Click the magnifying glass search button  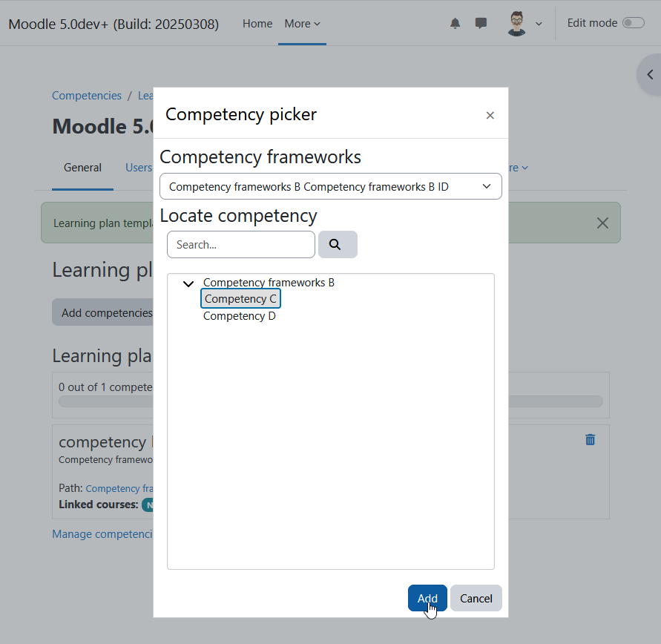pyautogui.click(x=338, y=244)
